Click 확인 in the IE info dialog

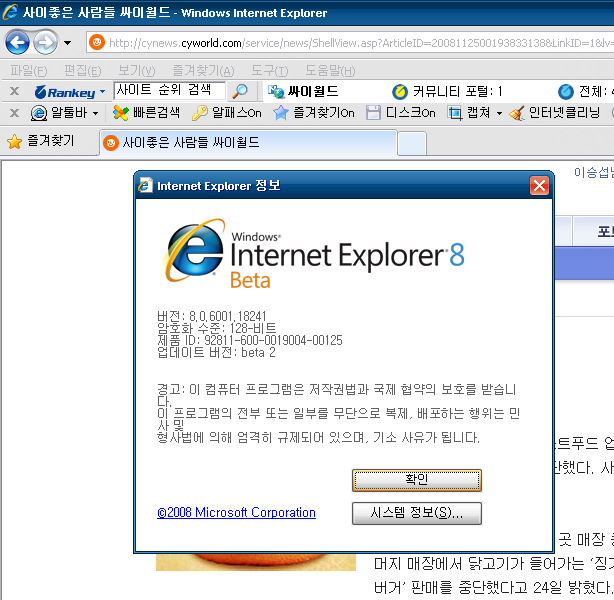coord(416,480)
